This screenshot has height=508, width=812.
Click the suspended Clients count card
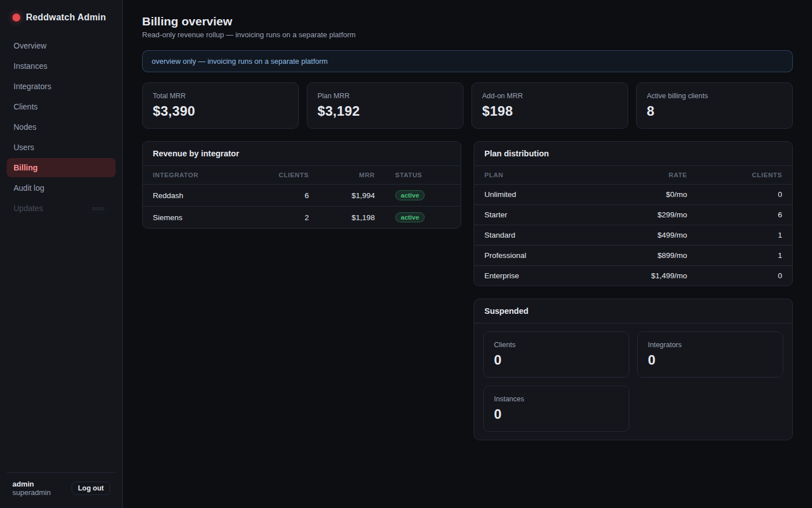556,354
